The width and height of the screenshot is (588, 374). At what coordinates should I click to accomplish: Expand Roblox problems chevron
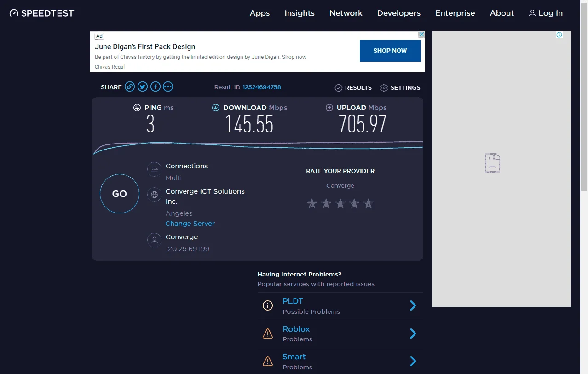coord(413,334)
